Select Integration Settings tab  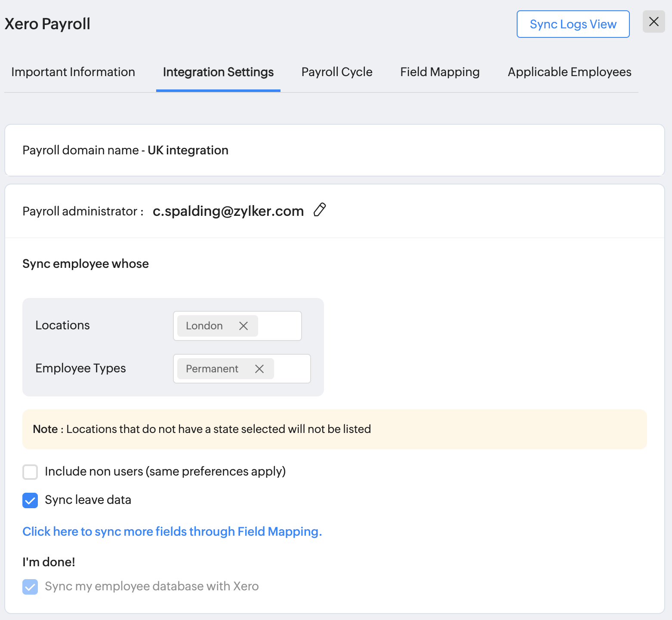pos(218,72)
